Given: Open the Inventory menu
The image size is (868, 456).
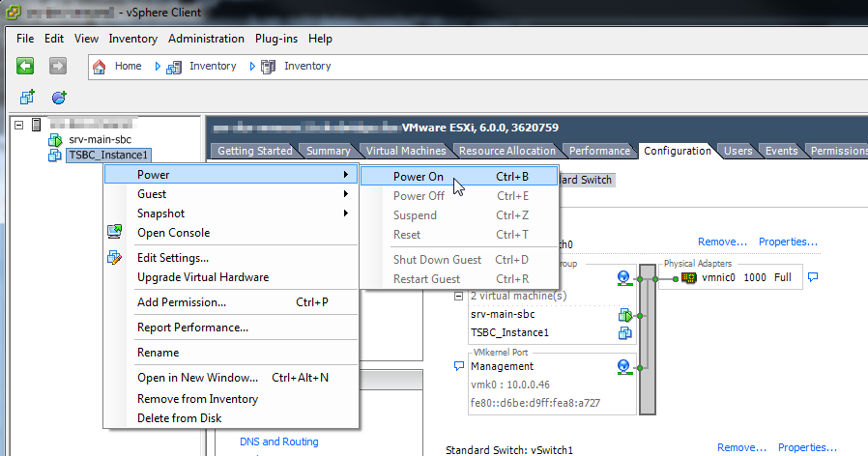Looking at the screenshot, I should pyautogui.click(x=132, y=39).
